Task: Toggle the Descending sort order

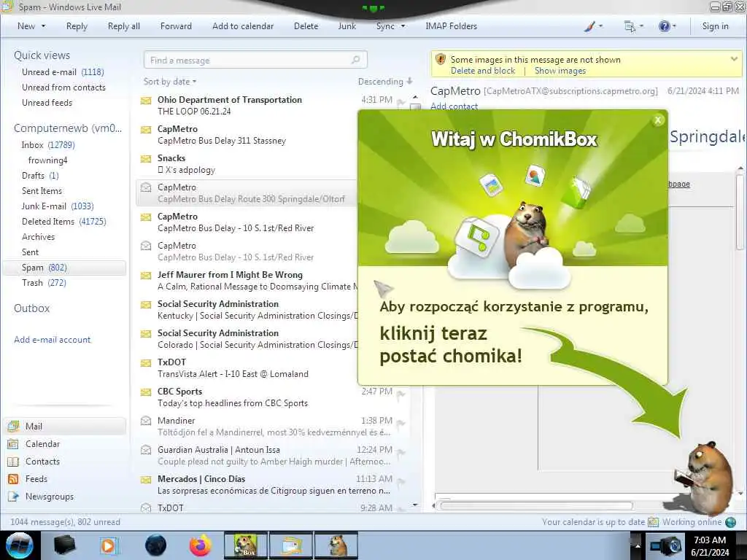Action: point(385,82)
